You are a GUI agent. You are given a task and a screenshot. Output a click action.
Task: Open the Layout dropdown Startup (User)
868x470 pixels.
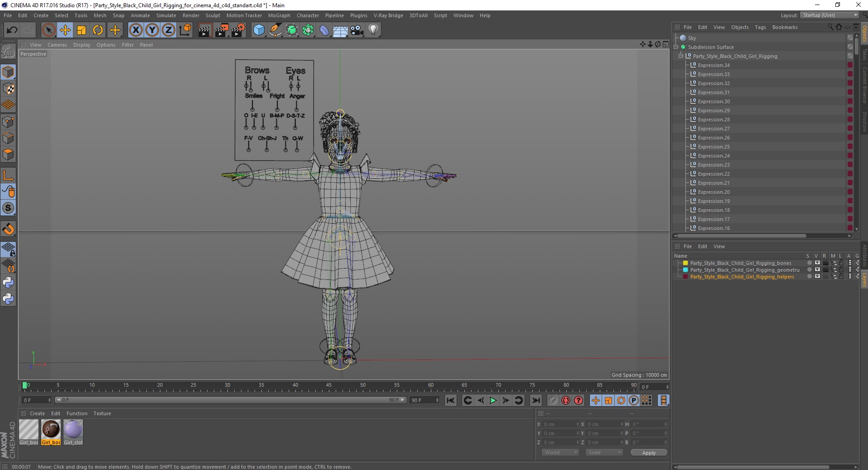click(829, 15)
